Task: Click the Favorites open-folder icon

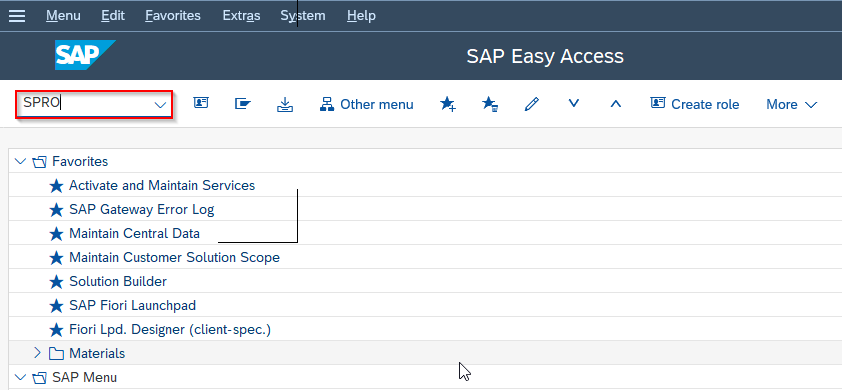Action: point(39,162)
